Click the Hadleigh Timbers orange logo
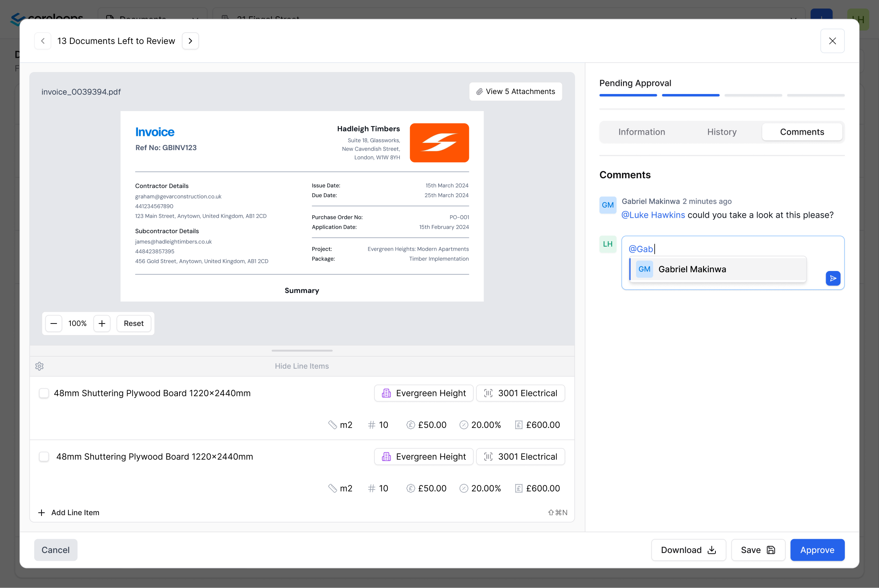 (439, 143)
